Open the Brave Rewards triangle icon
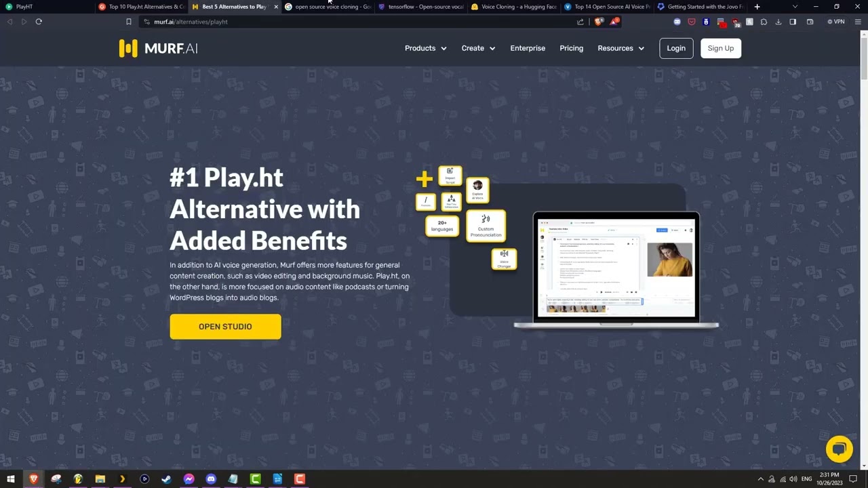Viewport: 868px width, 488px height. [x=614, y=22]
